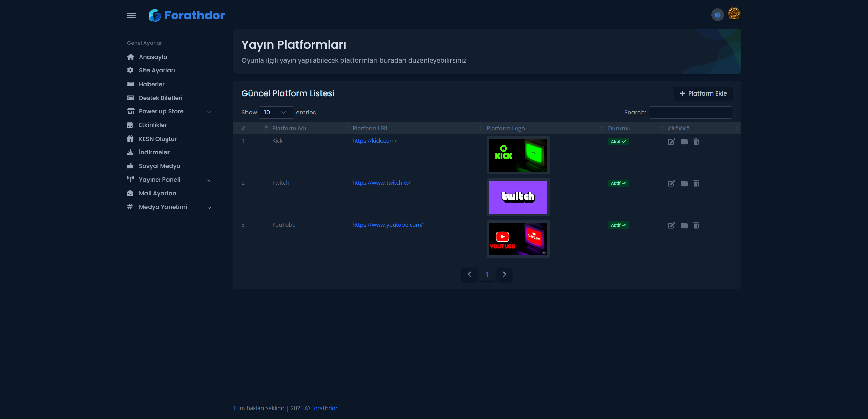Toggle the Aktif status badge for Twitch
The height and width of the screenshot is (419, 868).
[618, 183]
